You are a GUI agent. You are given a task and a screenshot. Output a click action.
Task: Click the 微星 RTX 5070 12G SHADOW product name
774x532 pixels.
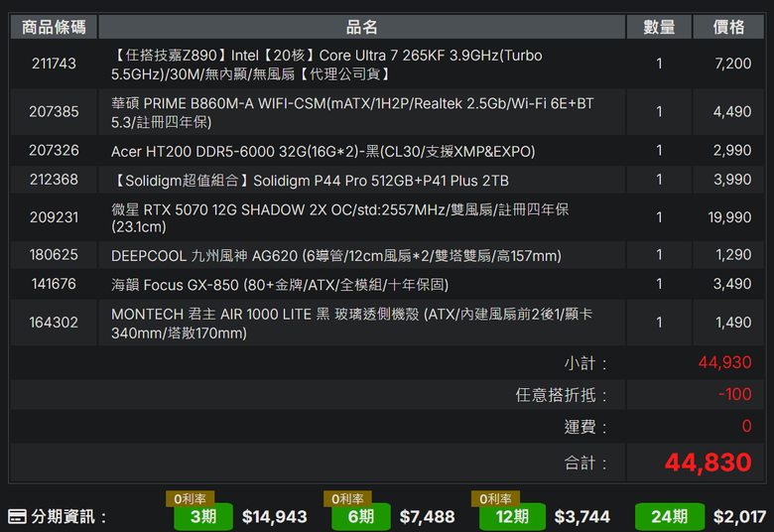(x=340, y=217)
